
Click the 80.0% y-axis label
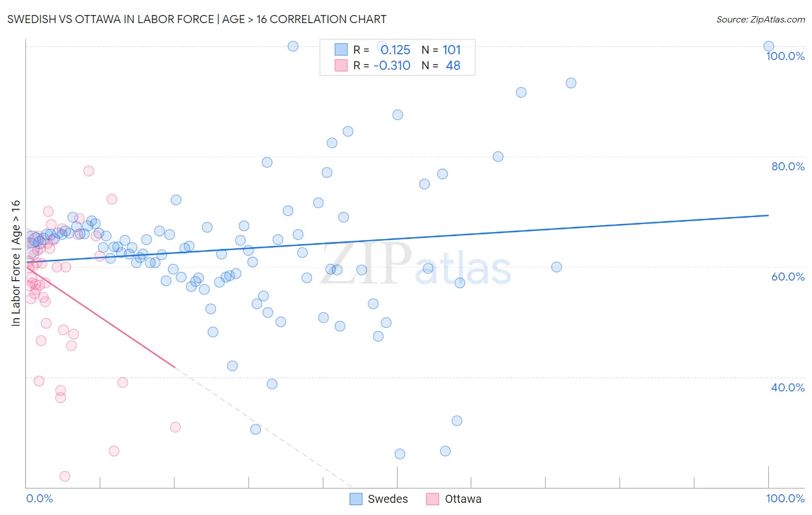(x=788, y=166)
